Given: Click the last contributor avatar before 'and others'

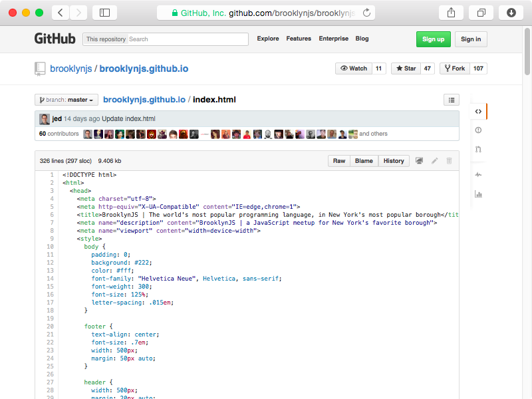Looking at the screenshot, I should [x=353, y=134].
